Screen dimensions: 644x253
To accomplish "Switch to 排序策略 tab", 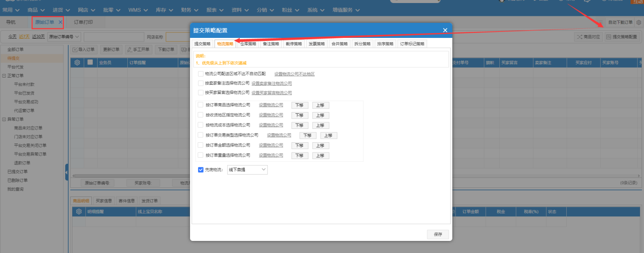I will [385, 44].
